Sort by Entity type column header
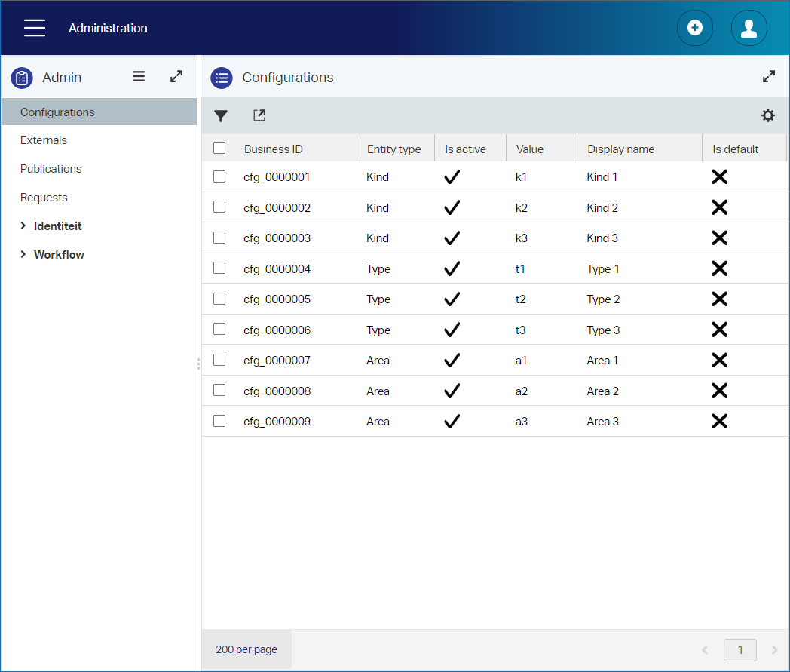This screenshot has width=790, height=672. tap(393, 149)
